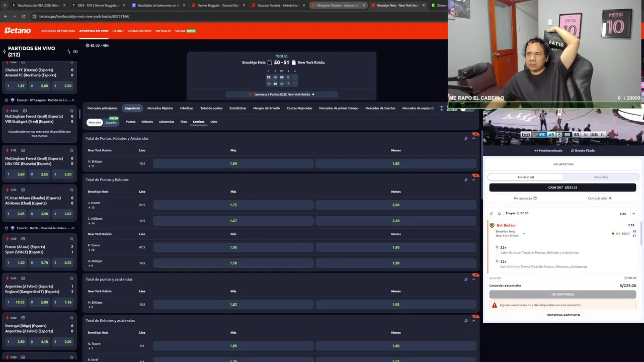
Task: Click the collapse-all markets icon beside the market tabs
Action: click(442, 108)
